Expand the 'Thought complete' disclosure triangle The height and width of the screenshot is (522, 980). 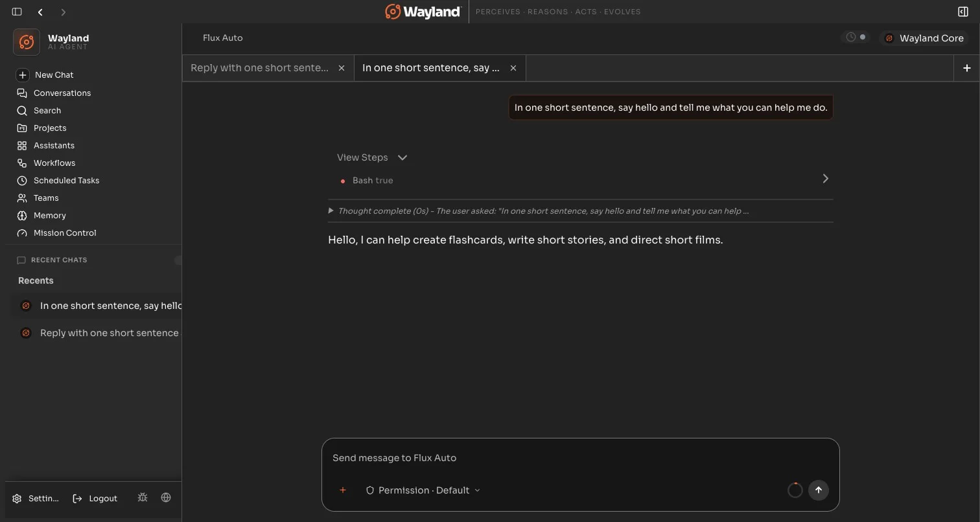point(331,210)
